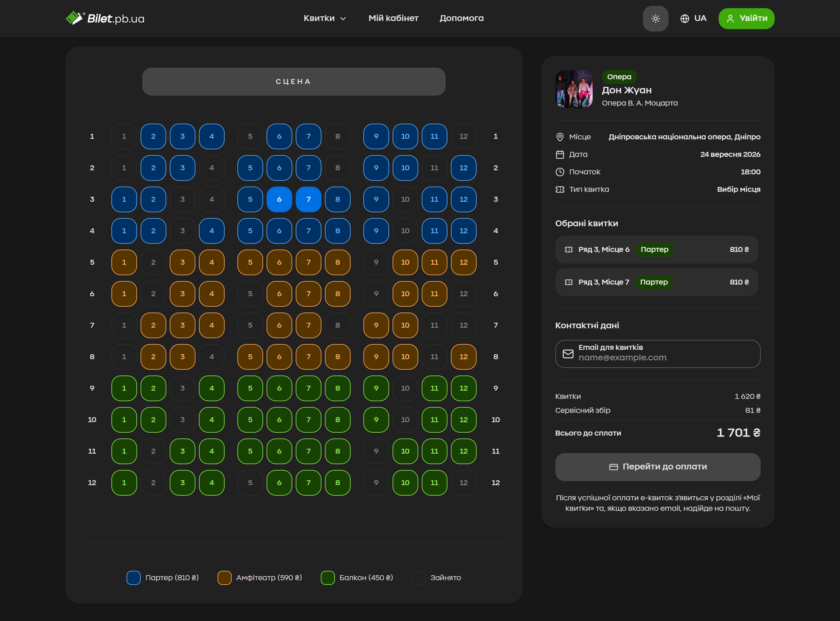
Task: Open the Квитки dropdown menu
Action: click(325, 18)
